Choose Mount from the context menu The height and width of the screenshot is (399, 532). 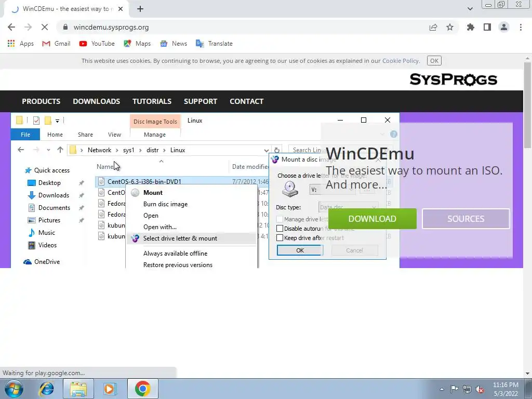(x=153, y=192)
